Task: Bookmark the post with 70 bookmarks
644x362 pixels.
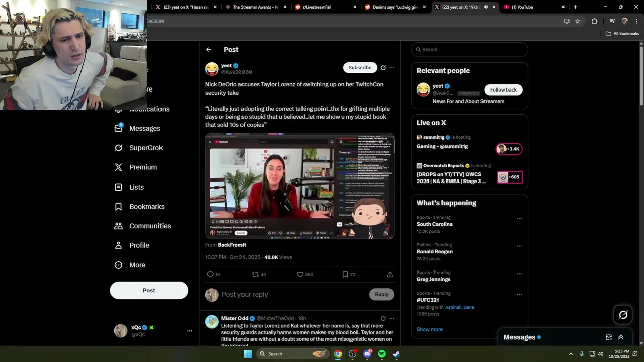Action: point(345,274)
